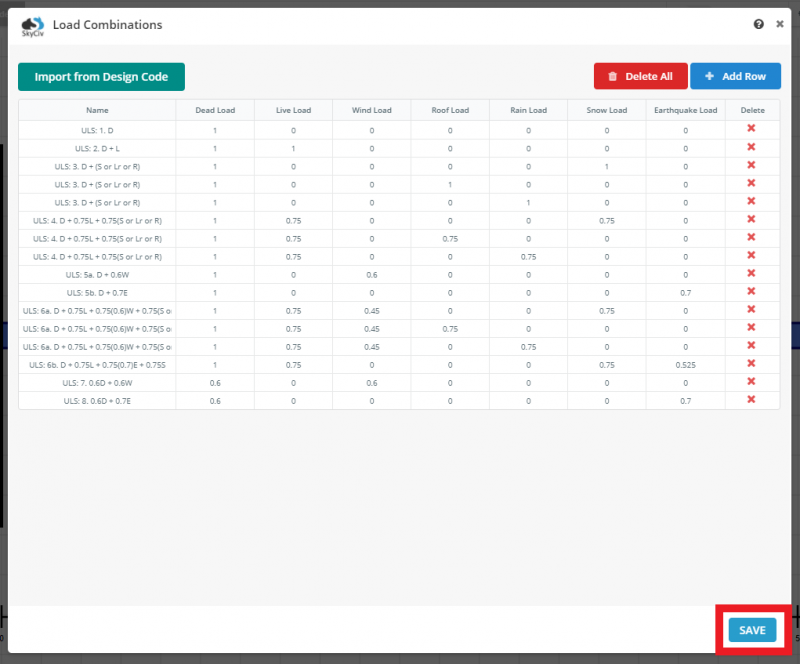Click the Earthquake Load column header
The height and width of the screenshot is (664, 800).
click(x=685, y=110)
